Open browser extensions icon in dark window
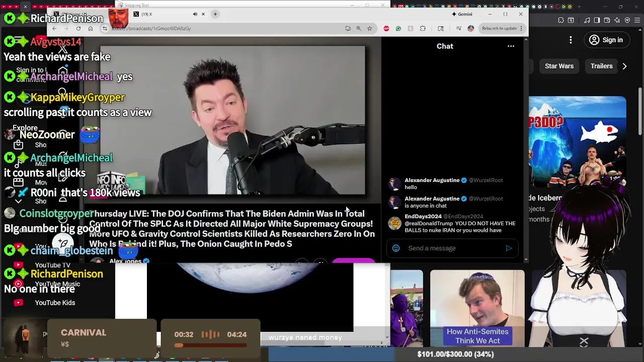This screenshot has height=362, width=644. click(x=561, y=20)
